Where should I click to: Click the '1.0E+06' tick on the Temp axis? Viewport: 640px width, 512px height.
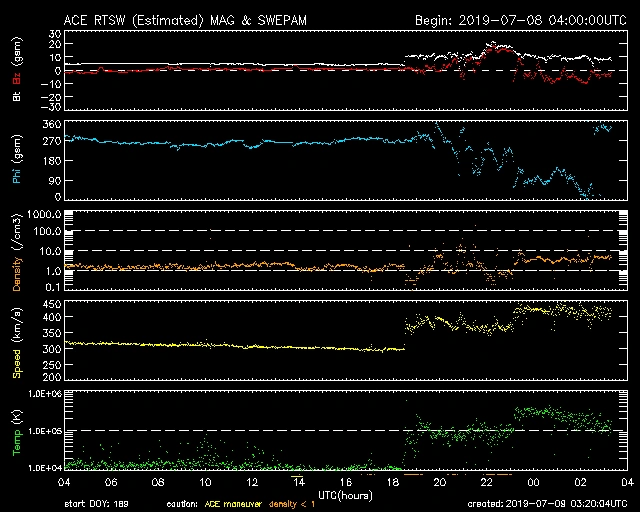pos(44,394)
